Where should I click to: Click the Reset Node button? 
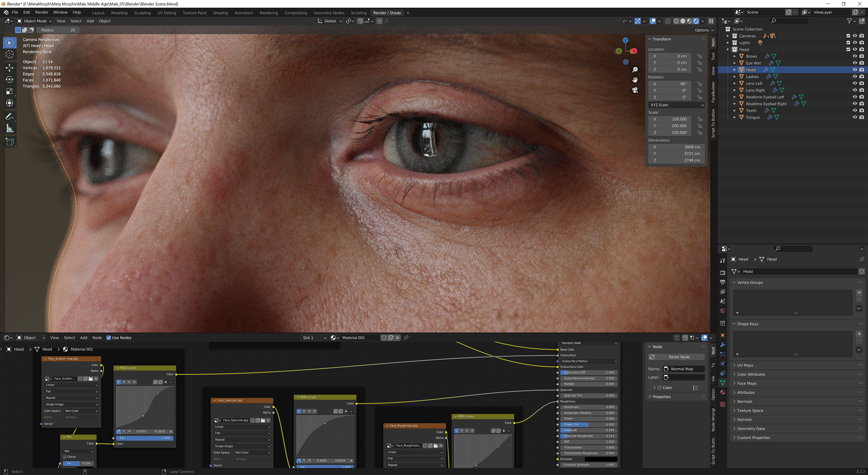(677, 357)
